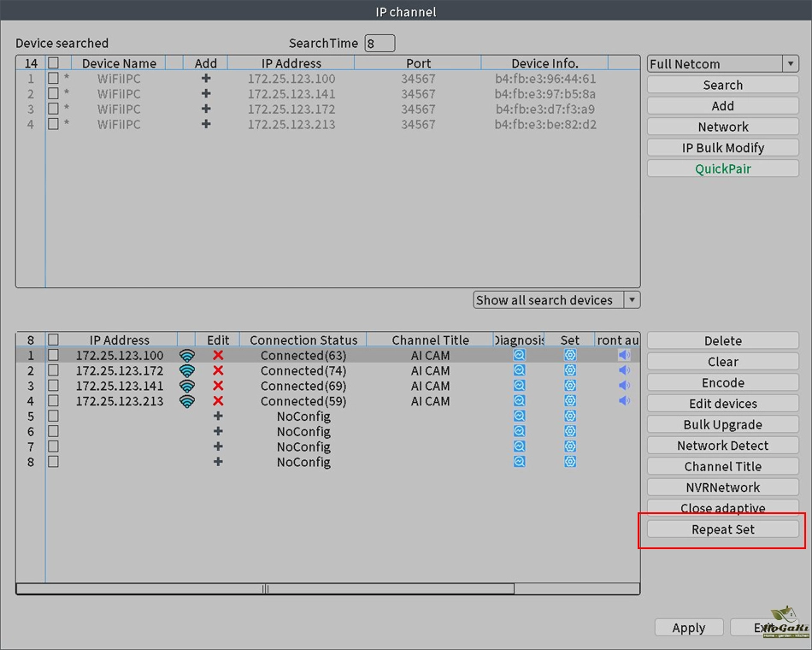
Task: Click the WiFi signal icon for channel 1
Action: pos(187,356)
